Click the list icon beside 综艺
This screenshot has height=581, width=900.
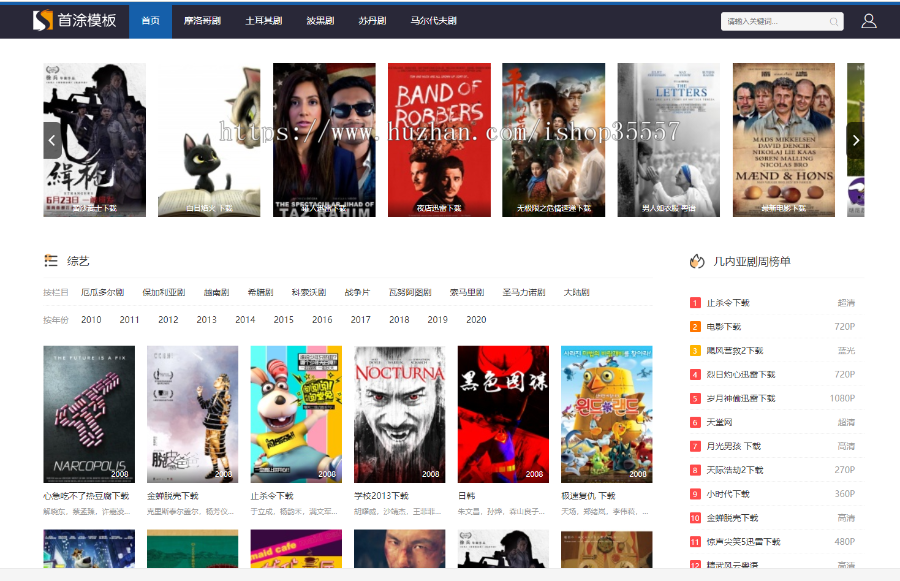coord(51,261)
